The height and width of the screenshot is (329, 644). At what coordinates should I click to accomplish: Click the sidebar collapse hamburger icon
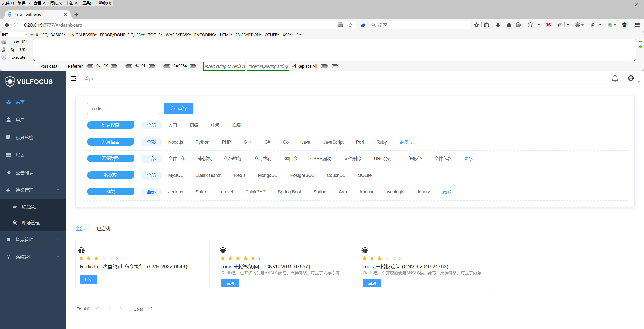click(74, 79)
